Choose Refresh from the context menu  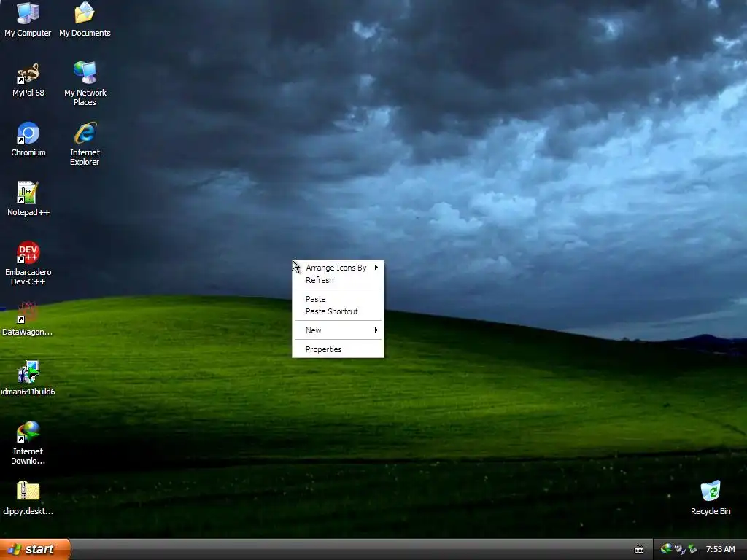click(x=338, y=280)
